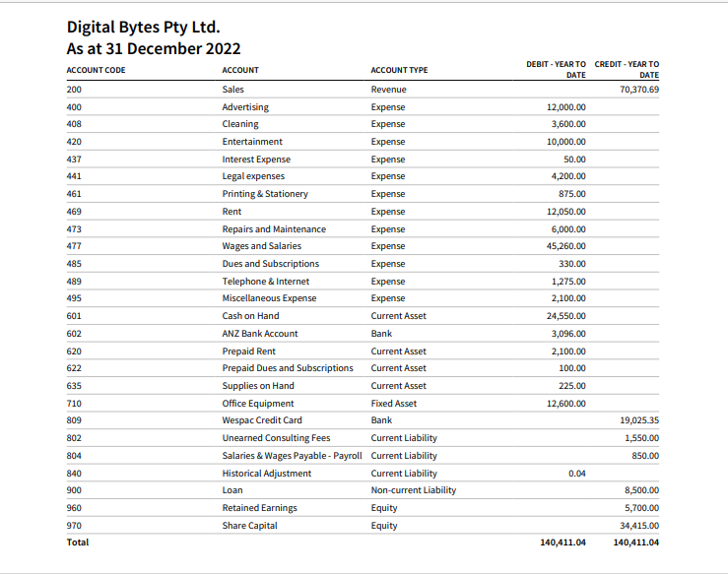Viewport: 728px width, 574px height.
Task: Click Telephone & Internet debit 1,275.00
Action: 568,282
